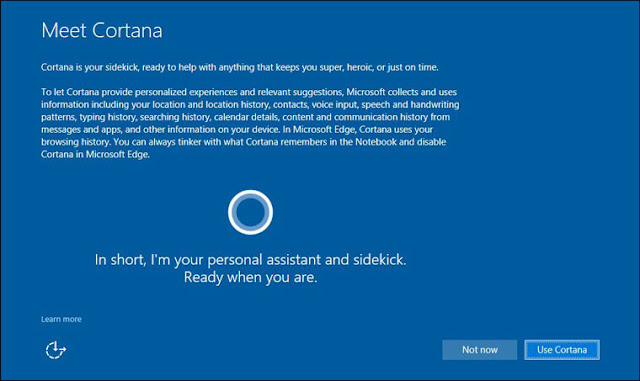Click the 'Ready when you are.' text
Image resolution: width=640 pixels, height=381 pixels.
pos(250,278)
